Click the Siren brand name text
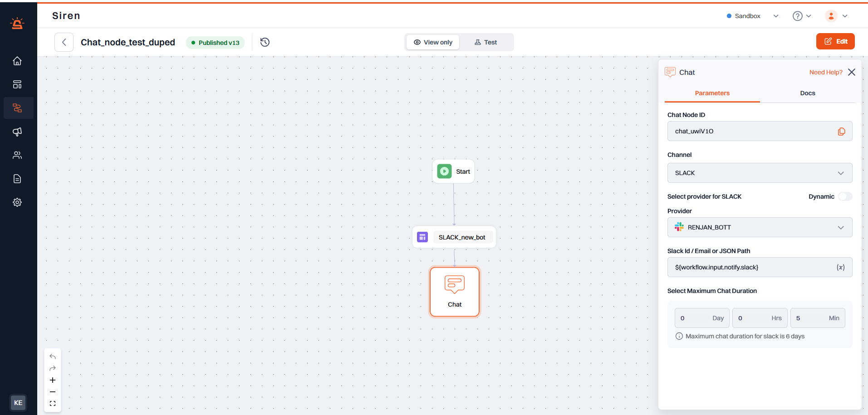 [x=66, y=15]
